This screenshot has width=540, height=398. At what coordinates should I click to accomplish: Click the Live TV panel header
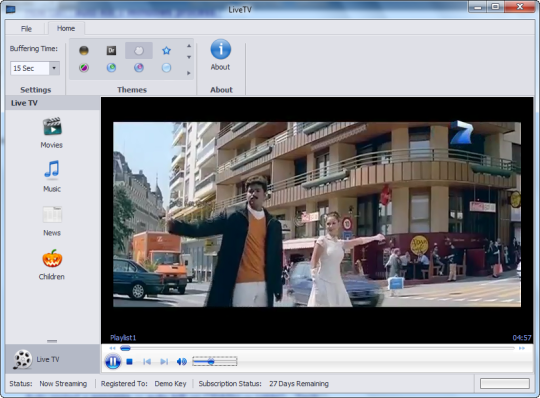click(x=53, y=103)
